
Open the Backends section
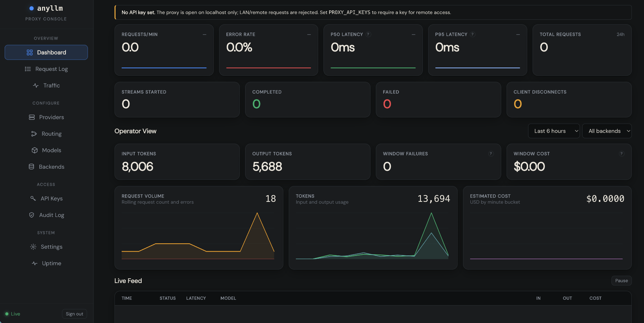click(46, 167)
